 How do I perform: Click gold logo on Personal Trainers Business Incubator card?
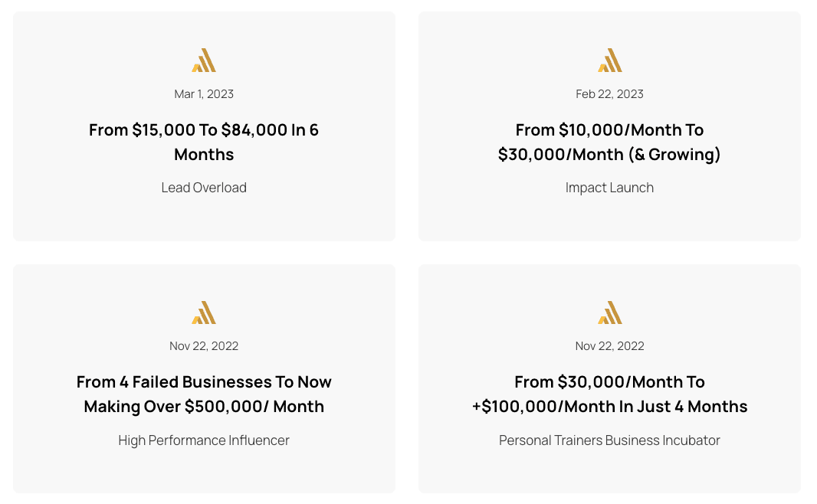[609, 313]
